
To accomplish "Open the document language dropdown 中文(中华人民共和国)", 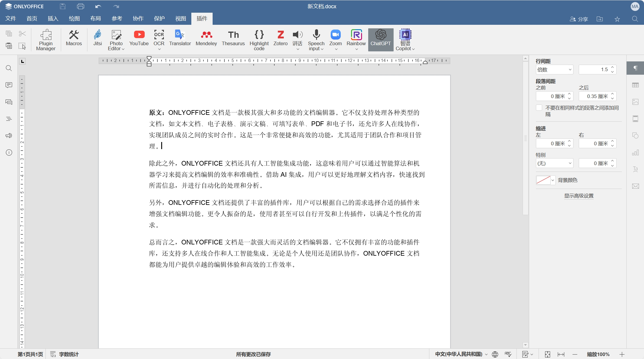I will (461, 354).
